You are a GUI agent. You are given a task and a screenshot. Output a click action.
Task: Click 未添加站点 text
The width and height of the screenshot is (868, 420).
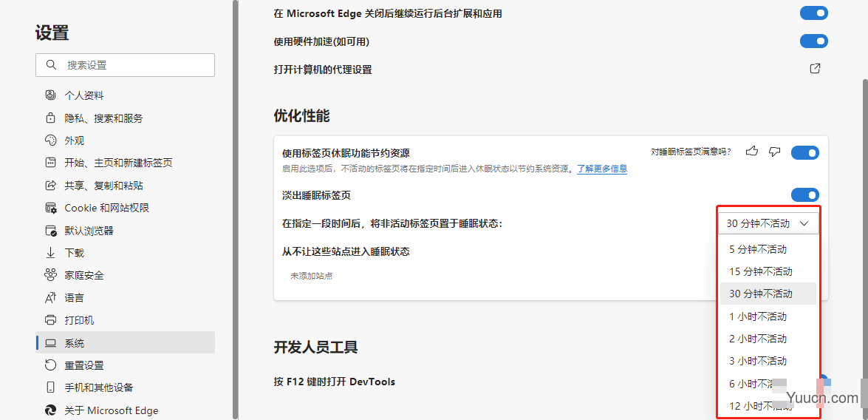(312, 275)
